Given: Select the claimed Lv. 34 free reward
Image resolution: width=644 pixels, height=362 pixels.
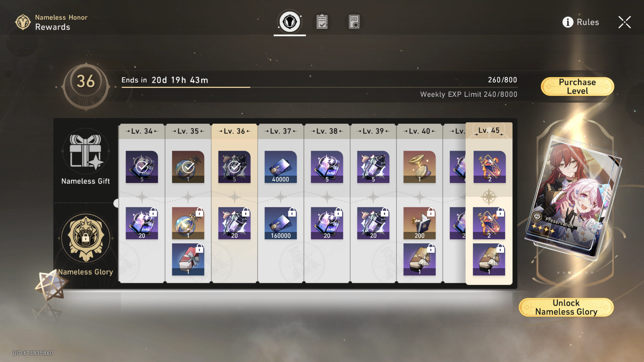Looking at the screenshot, I should pos(142,167).
